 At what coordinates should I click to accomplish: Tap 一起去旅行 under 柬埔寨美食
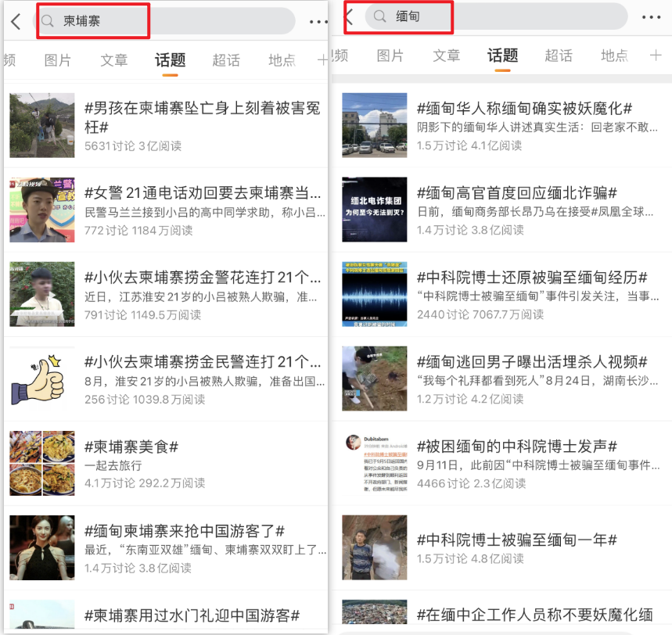point(113,465)
